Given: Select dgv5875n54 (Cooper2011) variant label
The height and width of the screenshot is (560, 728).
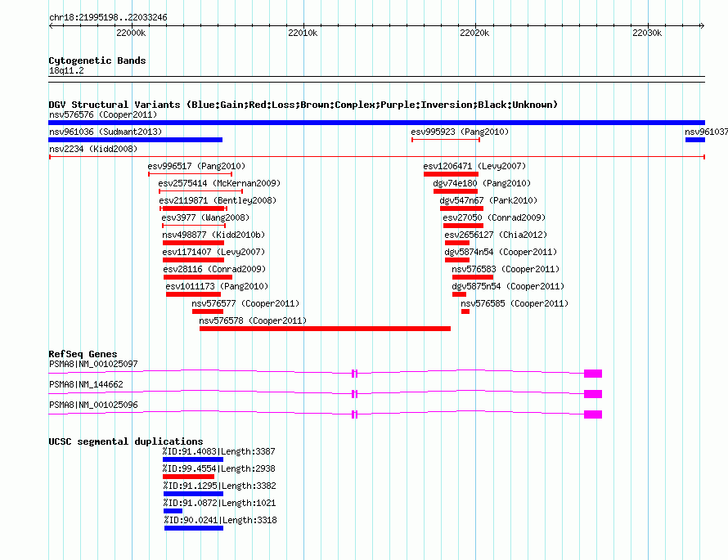Looking at the screenshot, I should [x=508, y=286].
